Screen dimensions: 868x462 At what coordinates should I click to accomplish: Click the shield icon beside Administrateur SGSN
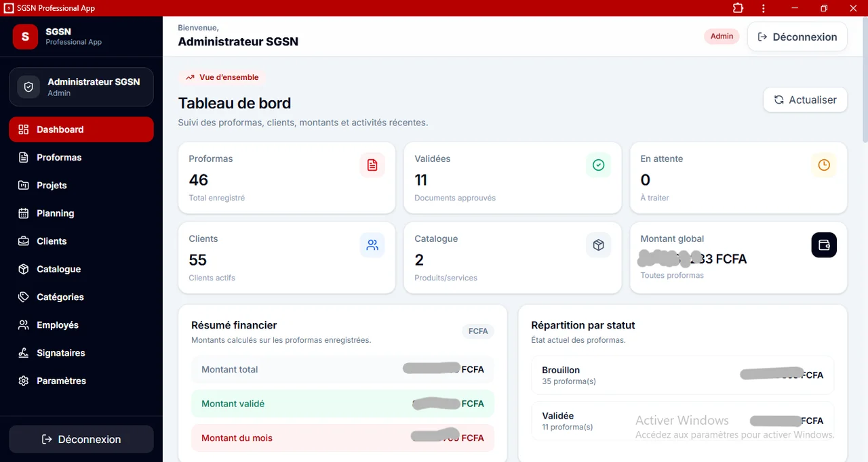tap(28, 87)
